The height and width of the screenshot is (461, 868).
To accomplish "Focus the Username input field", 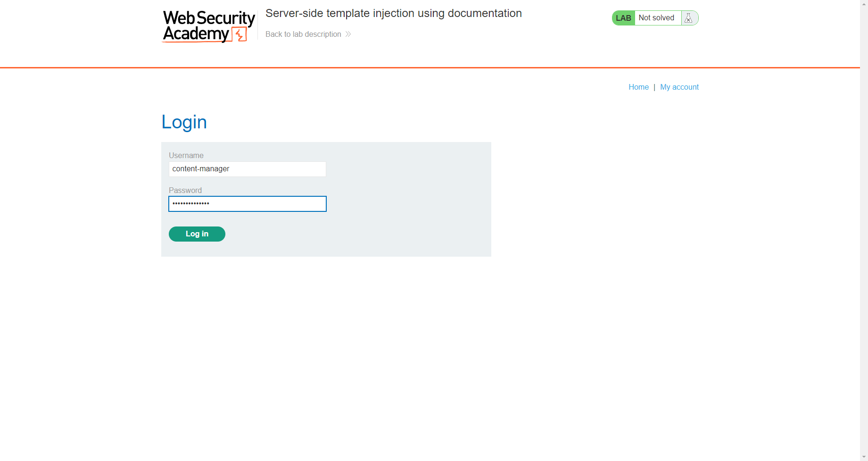I will pos(248,169).
